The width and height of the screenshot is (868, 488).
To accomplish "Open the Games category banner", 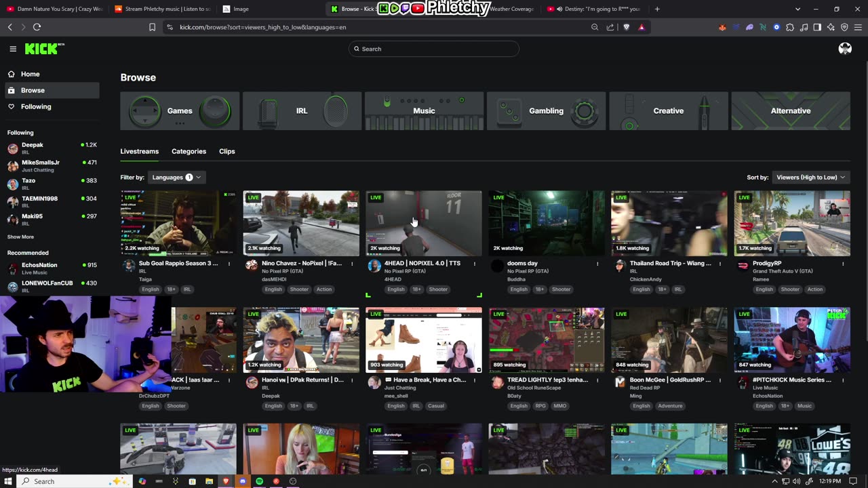I will 180,111.
